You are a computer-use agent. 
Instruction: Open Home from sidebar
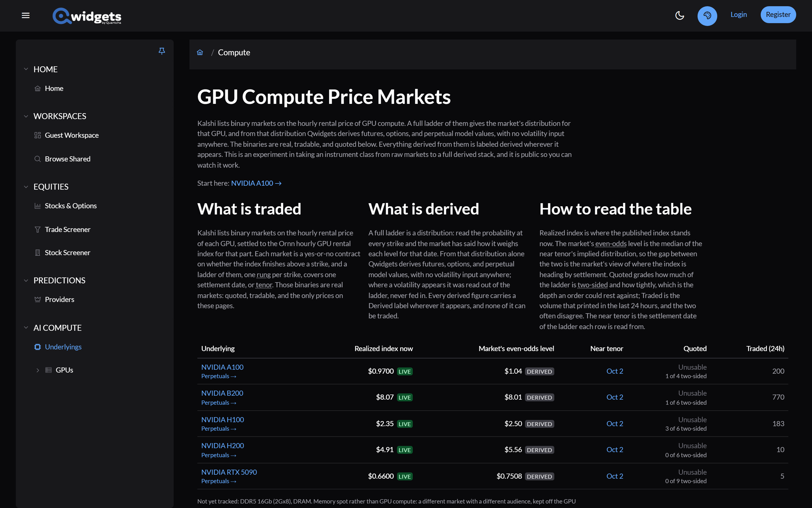pos(54,88)
